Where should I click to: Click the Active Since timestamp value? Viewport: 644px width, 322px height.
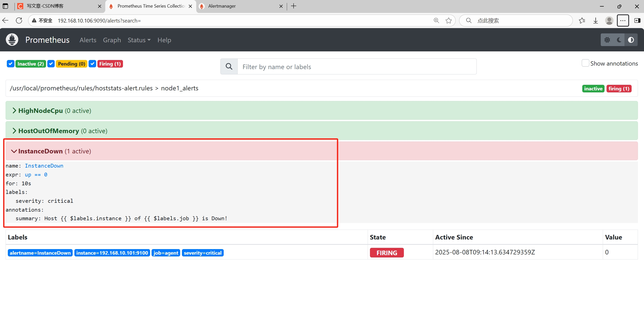pos(485,252)
